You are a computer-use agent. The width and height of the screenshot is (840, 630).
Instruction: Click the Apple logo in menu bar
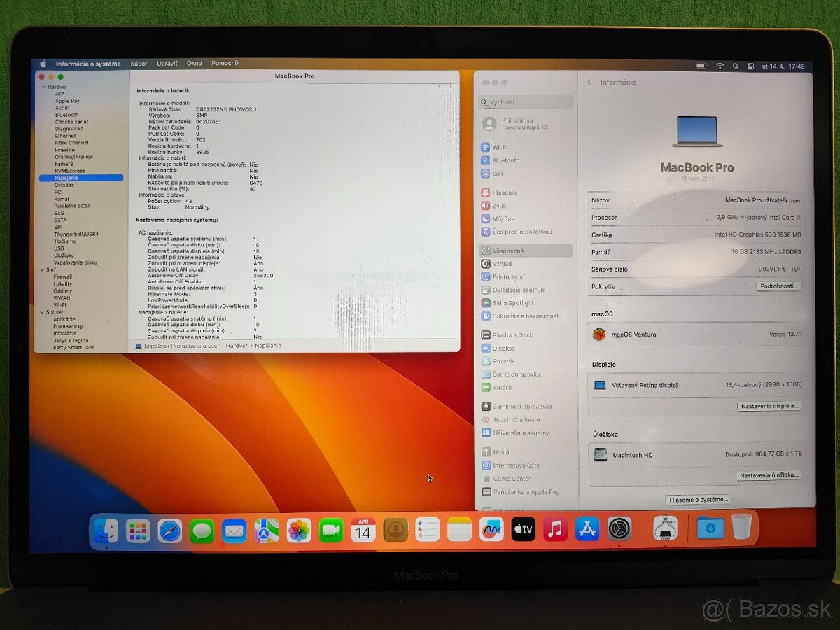[x=42, y=63]
